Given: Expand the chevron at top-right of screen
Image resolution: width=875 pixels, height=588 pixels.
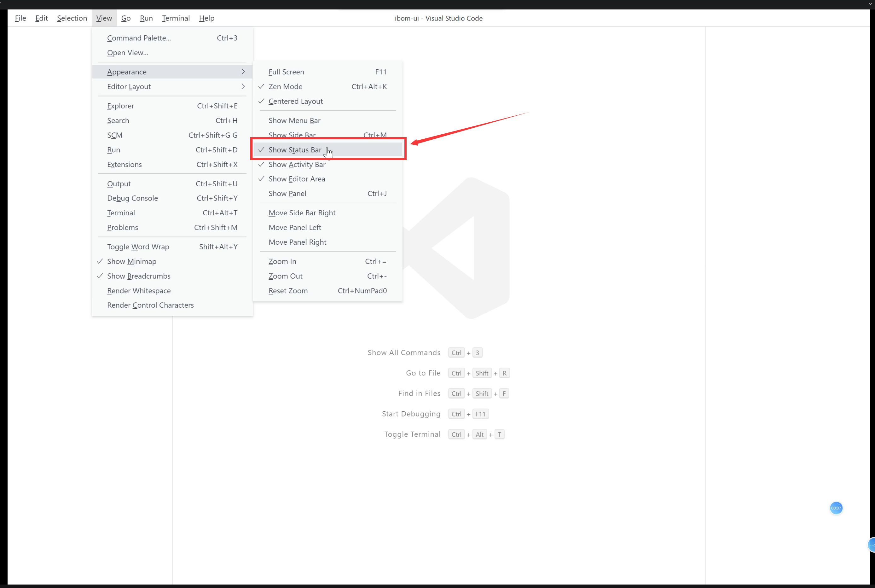Looking at the screenshot, I should 870,4.
